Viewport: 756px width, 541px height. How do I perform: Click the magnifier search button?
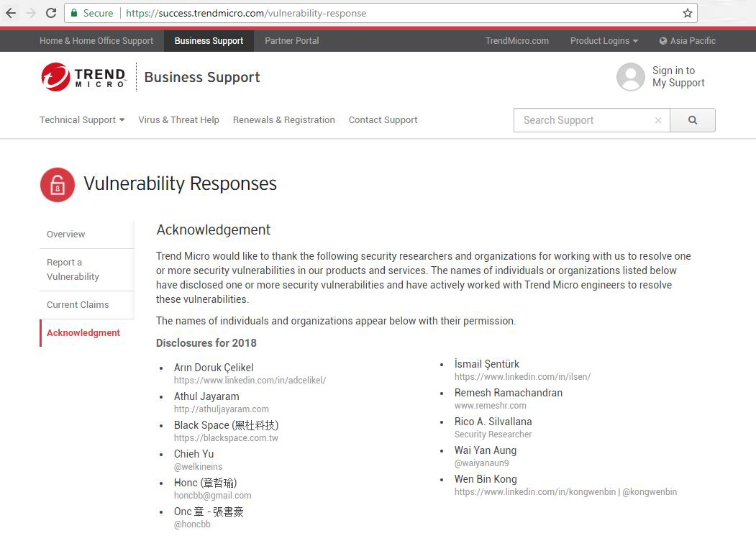pyautogui.click(x=693, y=120)
